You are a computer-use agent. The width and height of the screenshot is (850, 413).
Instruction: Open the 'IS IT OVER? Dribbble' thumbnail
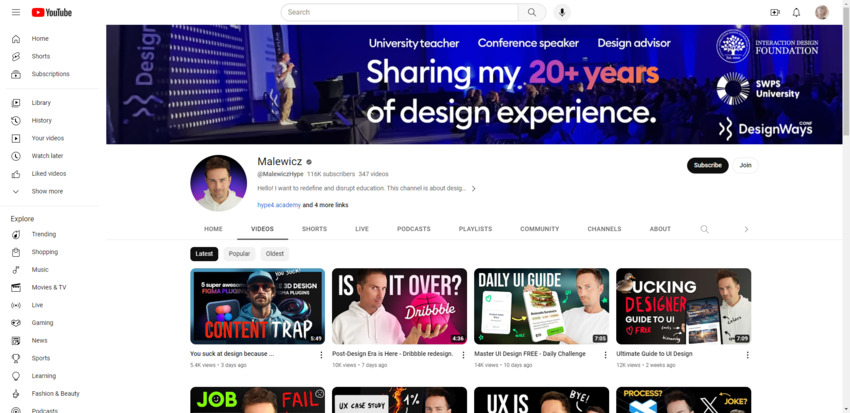[400, 306]
